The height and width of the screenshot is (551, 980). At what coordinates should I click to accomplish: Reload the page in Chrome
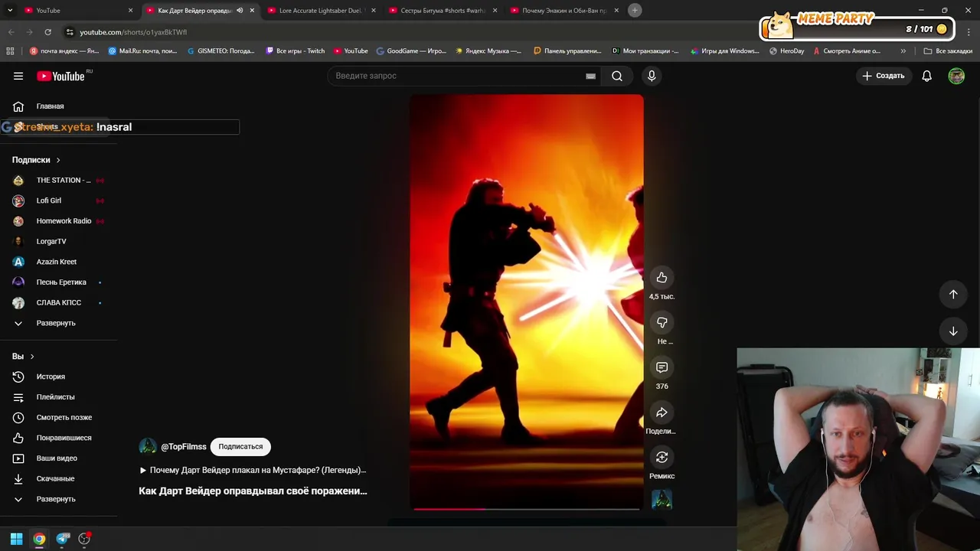click(47, 32)
